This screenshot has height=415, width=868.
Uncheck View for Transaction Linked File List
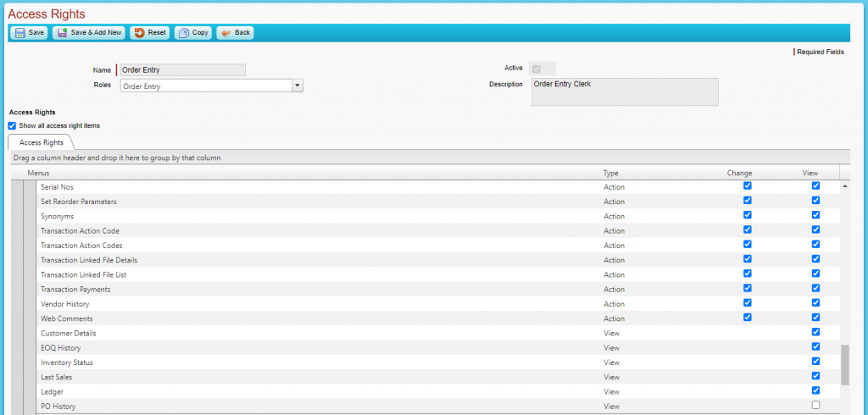click(815, 274)
